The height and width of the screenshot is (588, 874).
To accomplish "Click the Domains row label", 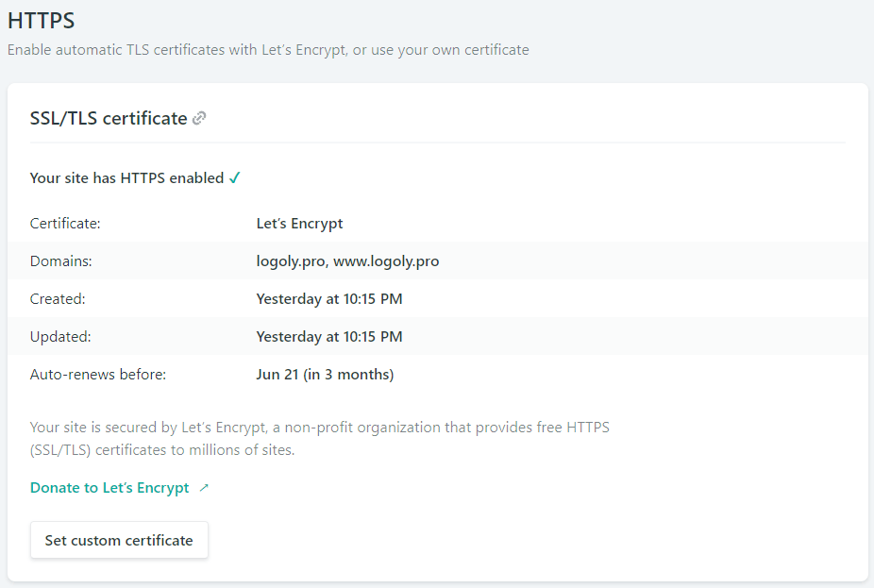I will coord(61,261).
